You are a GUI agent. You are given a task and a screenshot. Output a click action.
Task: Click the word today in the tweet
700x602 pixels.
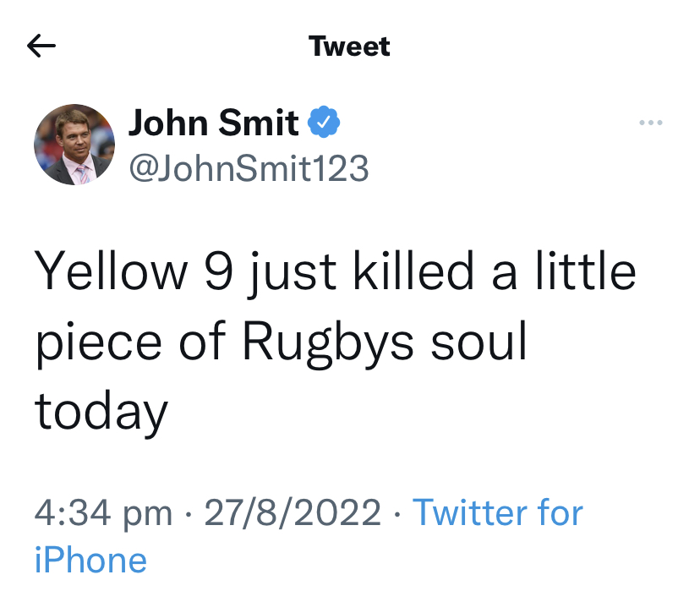pos(101,412)
